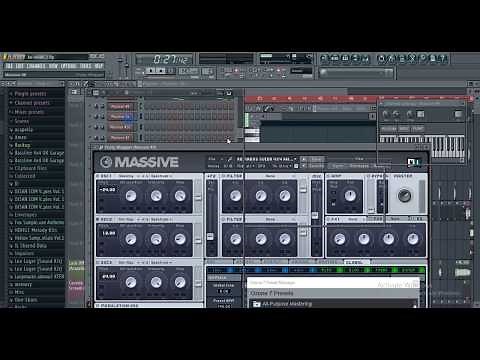Toggle OSC2 on/off in Massive
Viewport: 480px width, 360px height.
click(98, 219)
